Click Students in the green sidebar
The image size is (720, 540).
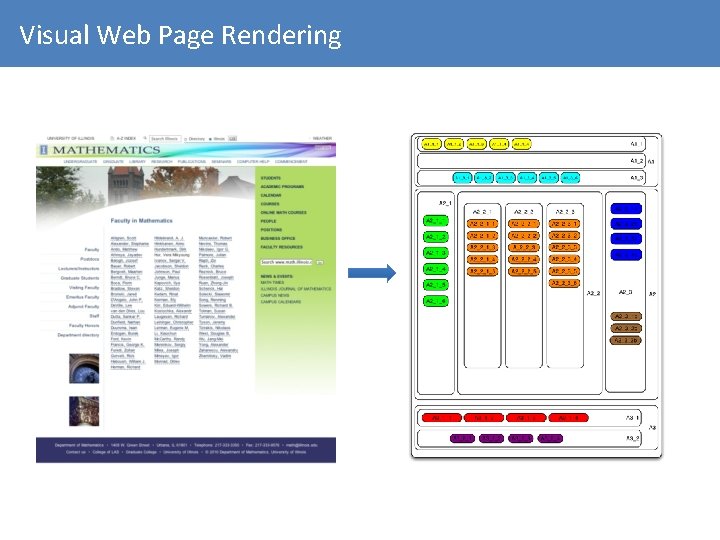271,178
